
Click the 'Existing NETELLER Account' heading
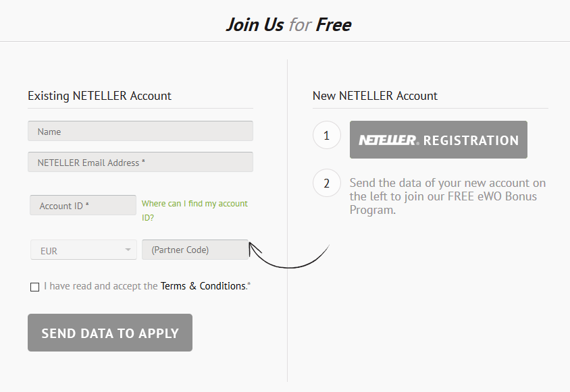click(x=99, y=96)
